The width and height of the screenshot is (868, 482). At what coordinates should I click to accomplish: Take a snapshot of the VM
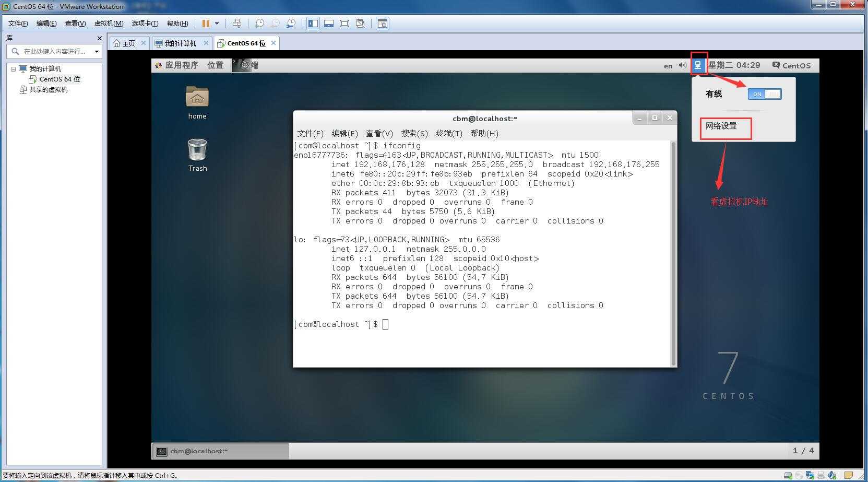tap(259, 23)
